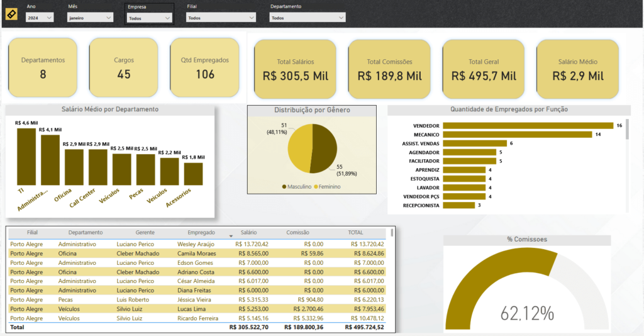Select the Total Salários card
644x336 pixels.
pyautogui.click(x=295, y=69)
